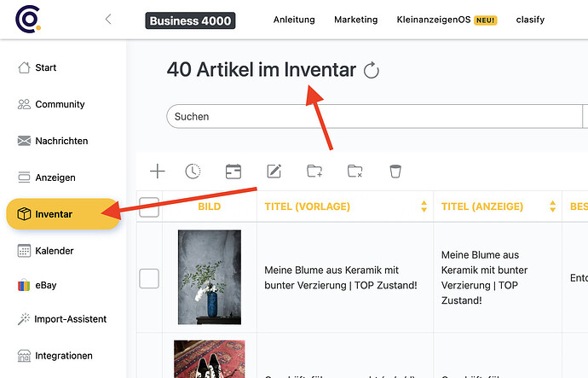Sort by Titel (Anzeige) column arrows
This screenshot has height=378, width=588.
point(551,206)
